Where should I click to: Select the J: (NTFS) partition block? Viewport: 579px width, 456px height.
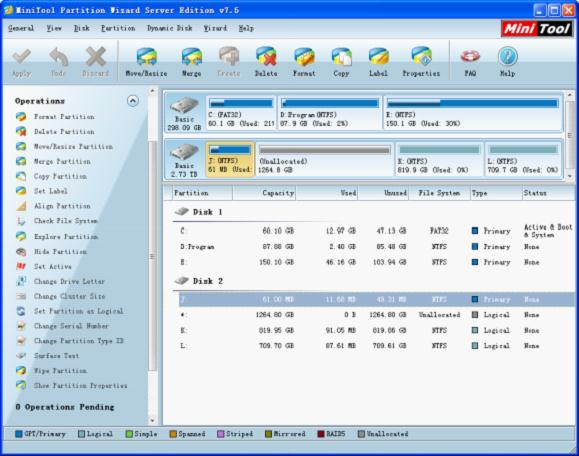230,159
